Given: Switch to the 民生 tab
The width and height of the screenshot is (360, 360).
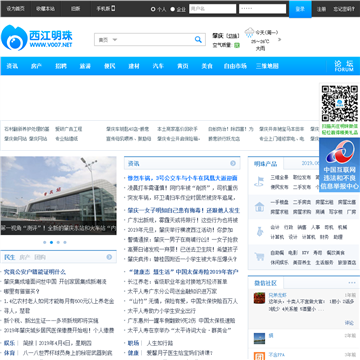Looking at the screenshot, I should pyautogui.click(x=10, y=257).
